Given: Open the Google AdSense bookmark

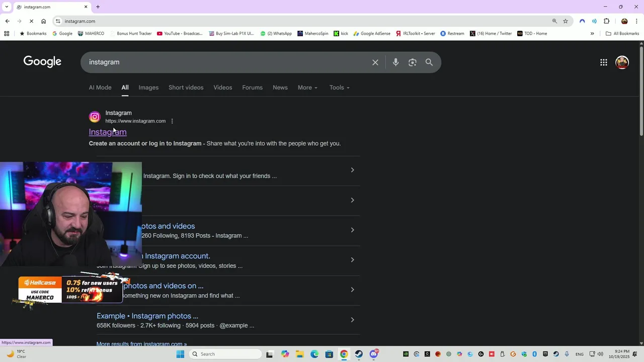Looking at the screenshot, I should 372,34.
